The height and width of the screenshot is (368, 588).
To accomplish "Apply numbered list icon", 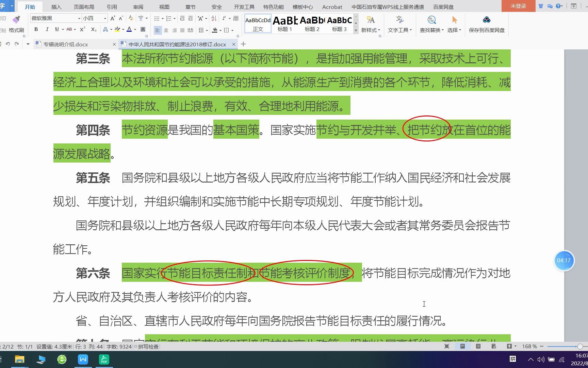I will 168,18.
